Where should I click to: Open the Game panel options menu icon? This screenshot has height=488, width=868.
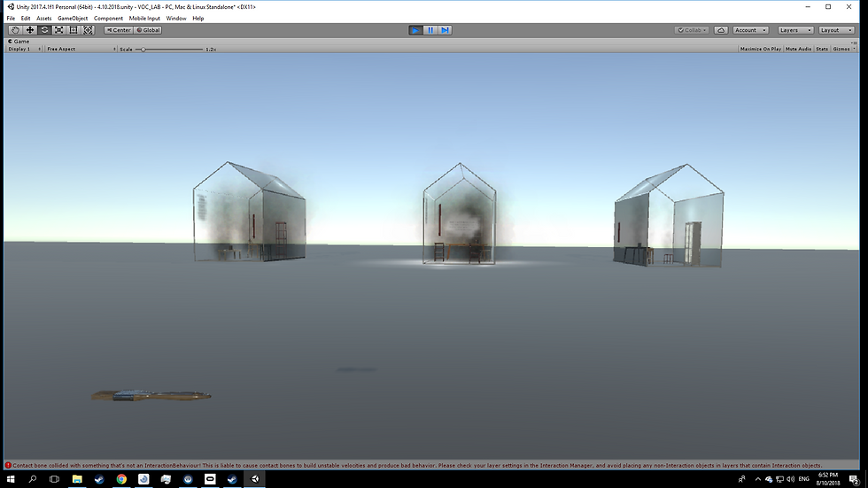click(x=854, y=42)
